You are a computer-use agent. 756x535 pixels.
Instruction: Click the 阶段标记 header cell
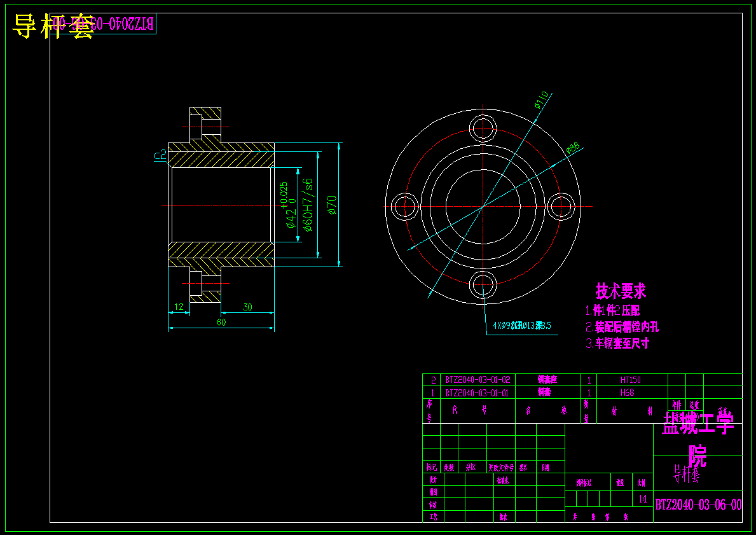(584, 482)
